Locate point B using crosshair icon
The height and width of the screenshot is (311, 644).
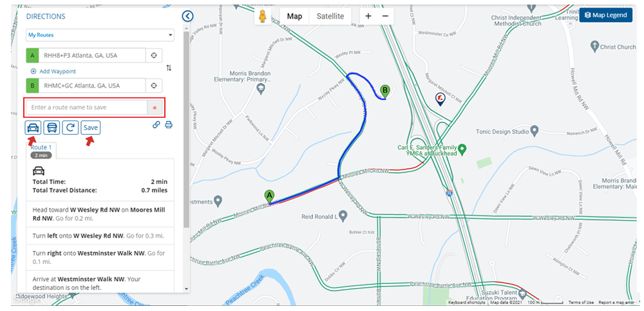pos(154,86)
